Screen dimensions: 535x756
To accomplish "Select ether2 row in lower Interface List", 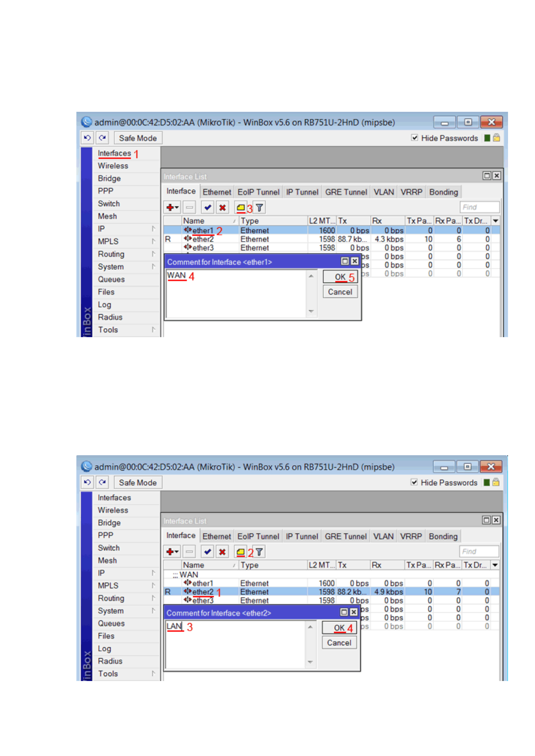I will tap(332, 592).
